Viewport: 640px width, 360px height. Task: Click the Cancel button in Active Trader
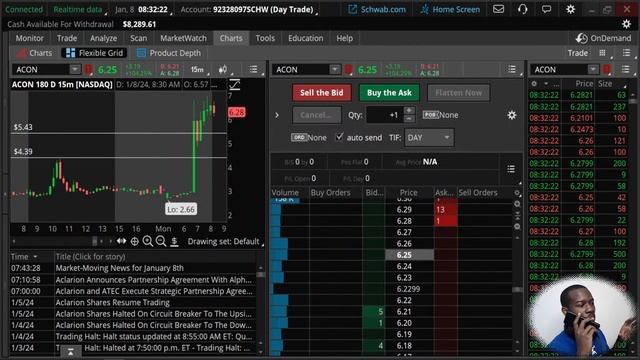tap(317, 115)
